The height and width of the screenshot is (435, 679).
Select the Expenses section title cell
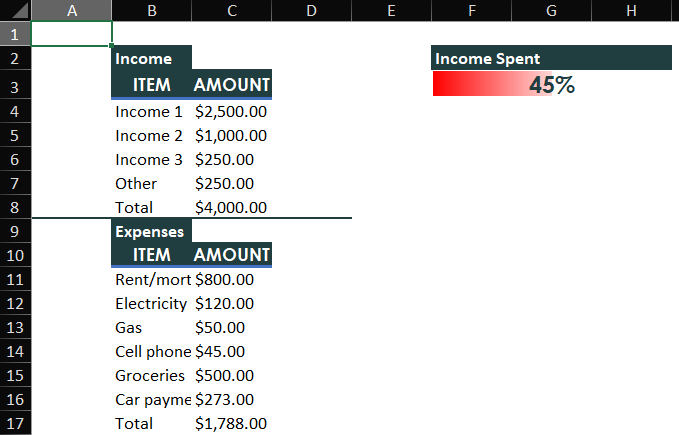[x=150, y=231]
